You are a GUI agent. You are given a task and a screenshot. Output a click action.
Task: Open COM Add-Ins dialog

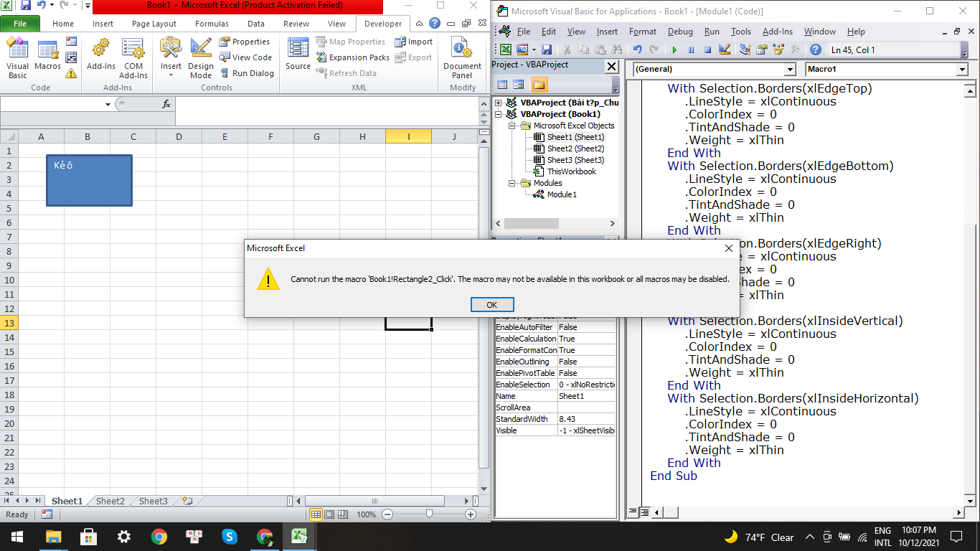(133, 57)
